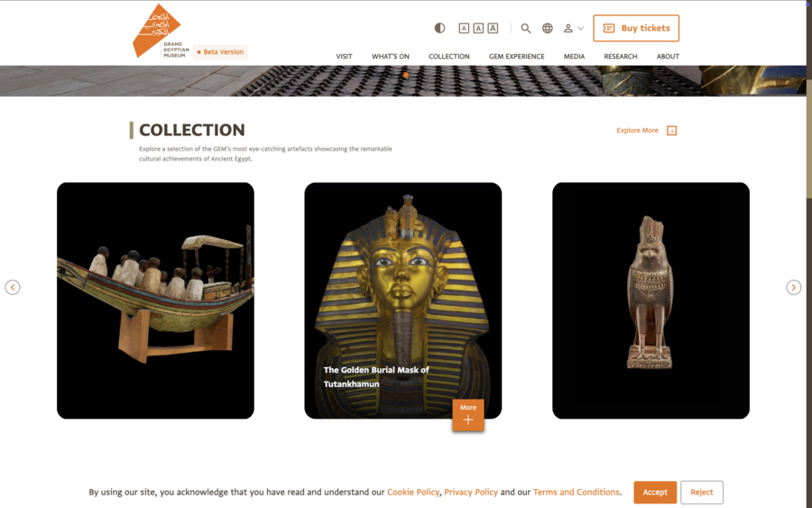The height and width of the screenshot is (508, 812).
Task: Click the Explore More plus icon
Action: click(671, 131)
